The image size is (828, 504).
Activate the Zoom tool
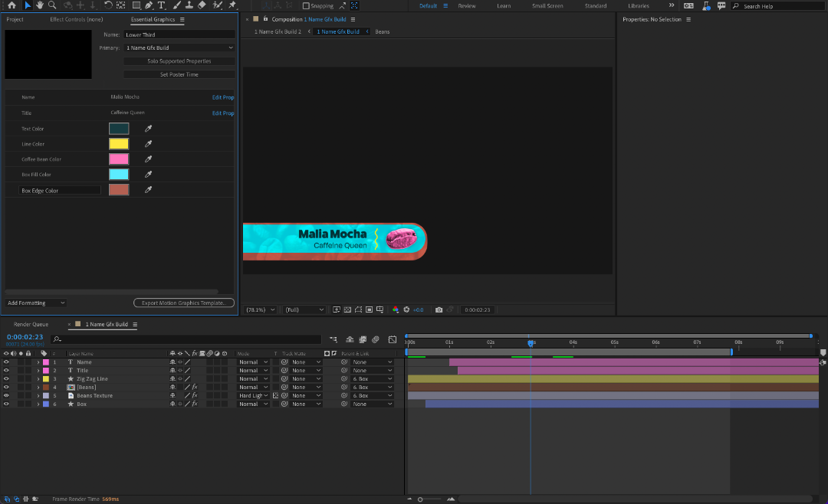pyautogui.click(x=52, y=5)
